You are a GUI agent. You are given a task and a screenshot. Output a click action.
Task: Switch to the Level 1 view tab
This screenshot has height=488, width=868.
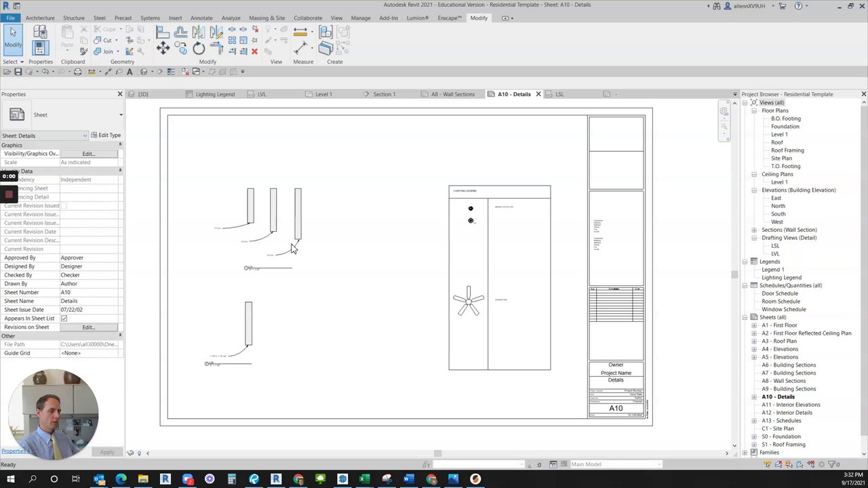(323, 94)
